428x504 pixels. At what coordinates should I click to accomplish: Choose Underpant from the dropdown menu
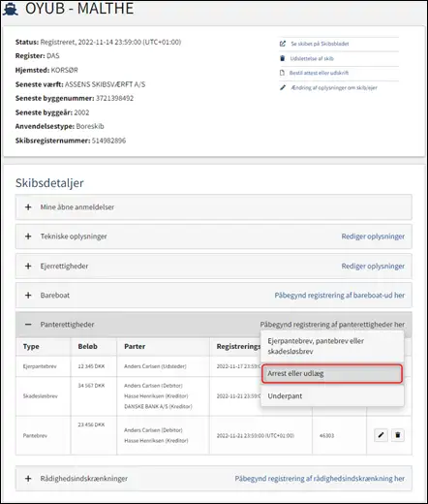332,396
